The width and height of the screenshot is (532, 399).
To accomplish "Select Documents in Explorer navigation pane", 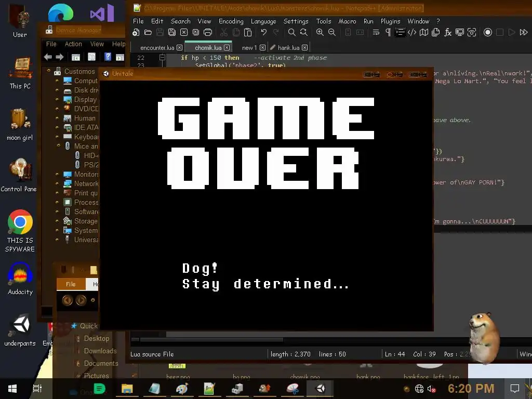I will click(101, 363).
